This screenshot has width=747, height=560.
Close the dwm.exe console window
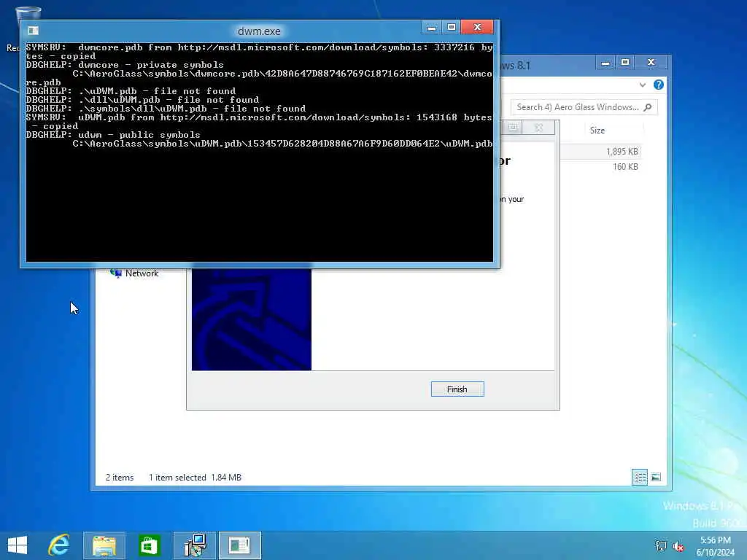pos(477,27)
